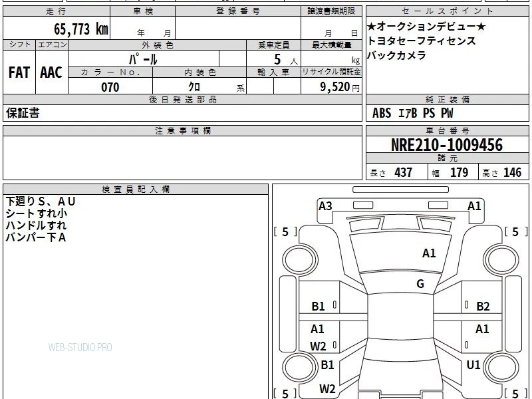The height and width of the screenshot is (399, 532).
Task: Select the FAT shift value
Action: (19, 72)
